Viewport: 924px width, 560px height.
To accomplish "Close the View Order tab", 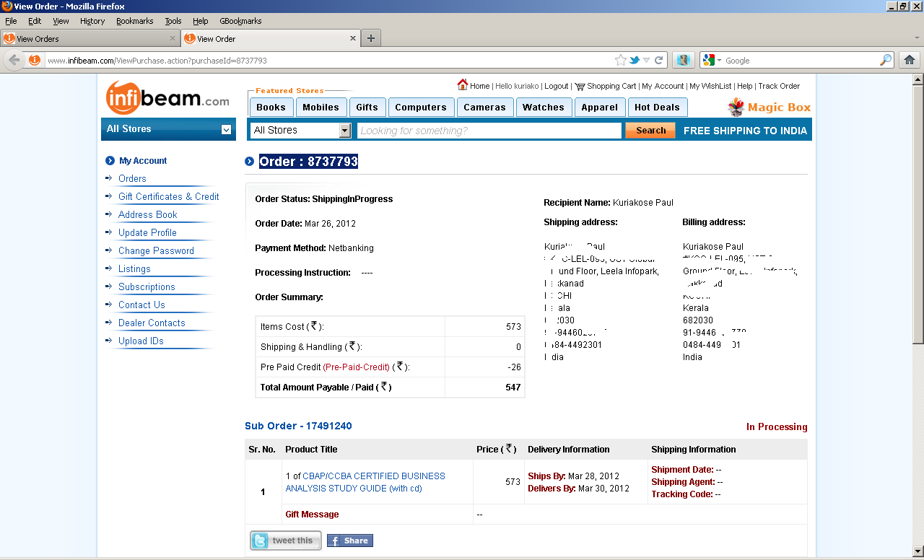I will 353,38.
